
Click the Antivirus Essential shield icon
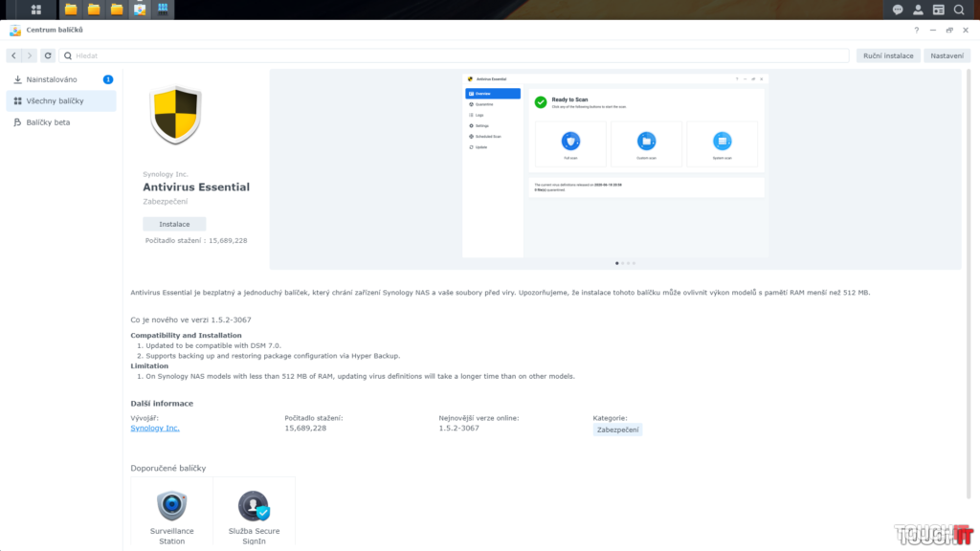(176, 115)
